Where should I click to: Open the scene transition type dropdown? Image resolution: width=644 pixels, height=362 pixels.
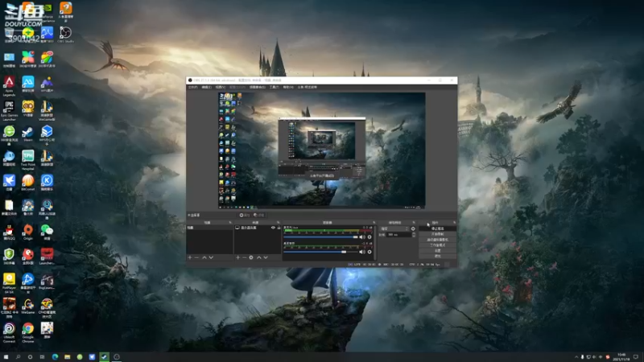[x=394, y=228]
